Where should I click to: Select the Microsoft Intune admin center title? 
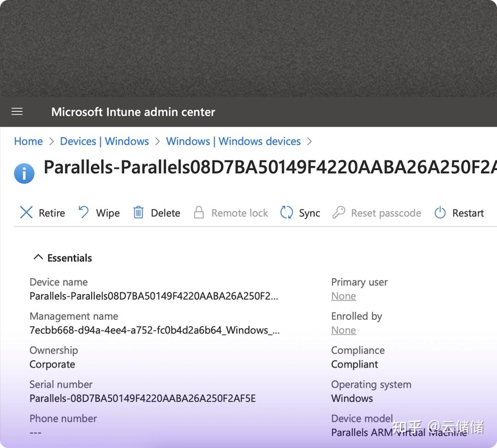point(133,111)
